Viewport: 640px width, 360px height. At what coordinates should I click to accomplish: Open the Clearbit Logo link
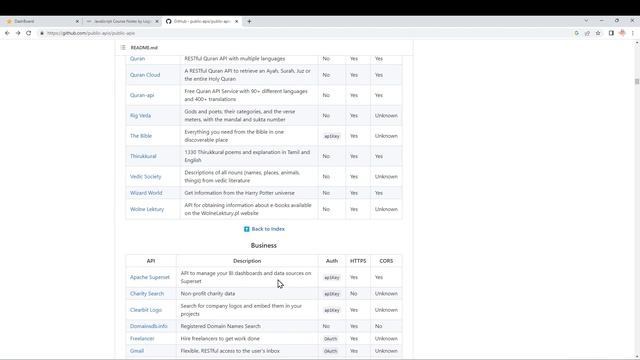146,310
